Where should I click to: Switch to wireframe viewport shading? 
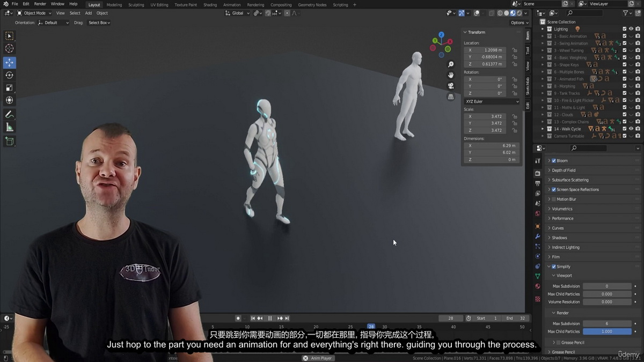point(500,13)
